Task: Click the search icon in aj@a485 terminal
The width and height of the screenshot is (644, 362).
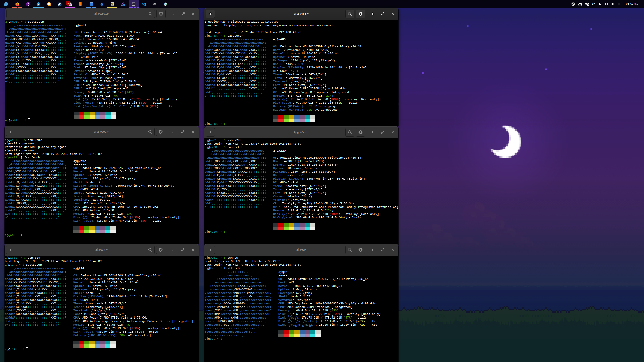Action: point(350,14)
